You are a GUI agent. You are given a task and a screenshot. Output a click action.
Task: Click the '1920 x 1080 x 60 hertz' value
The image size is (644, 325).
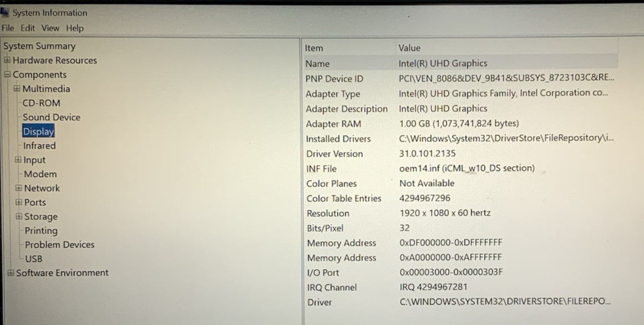pos(445,213)
